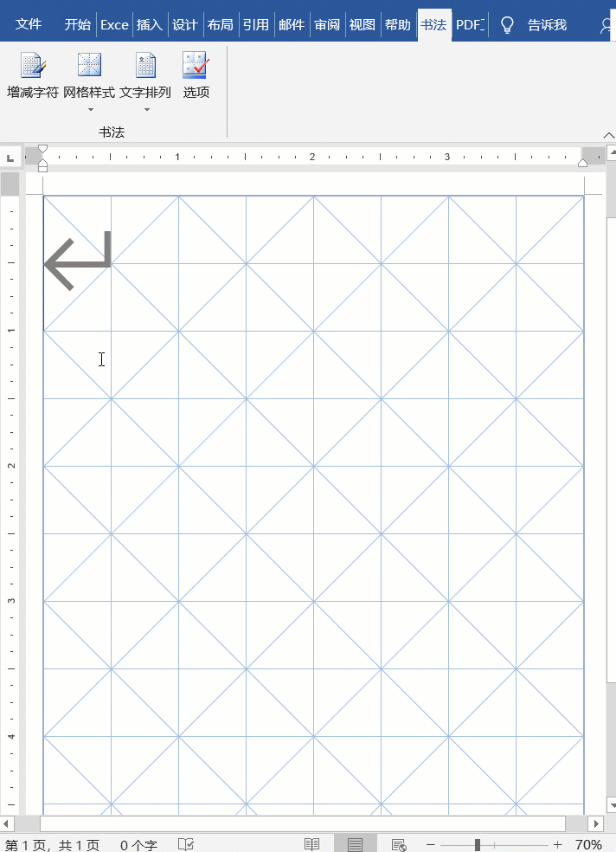Viewport: 616px width, 852px height.
Task: Expand the 网格样式 dropdown arrow
Action: pyautogui.click(x=91, y=110)
